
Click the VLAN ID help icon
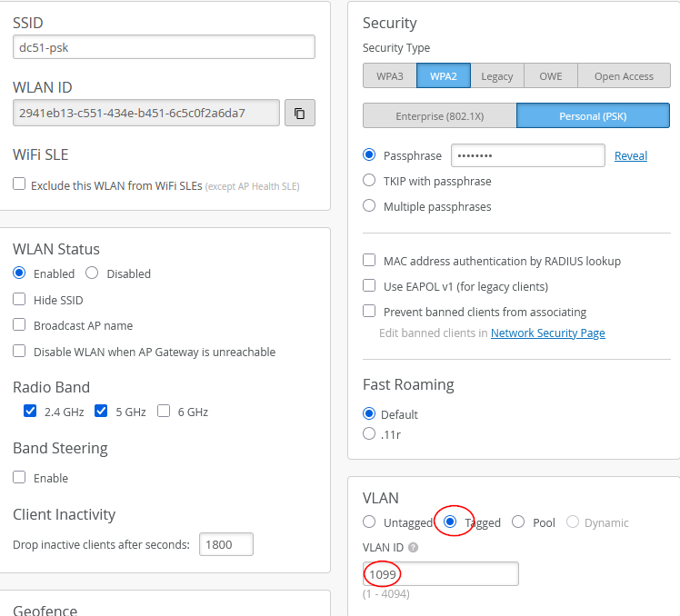click(414, 548)
